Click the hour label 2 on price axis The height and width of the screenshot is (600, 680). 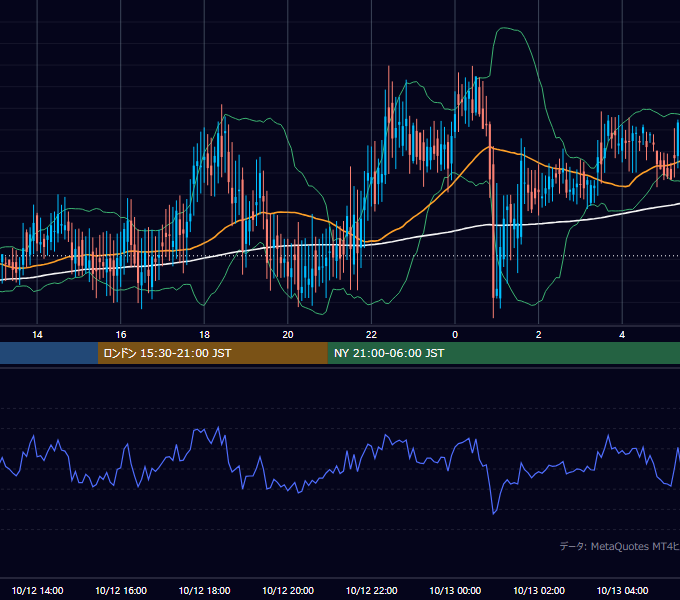tap(539, 335)
